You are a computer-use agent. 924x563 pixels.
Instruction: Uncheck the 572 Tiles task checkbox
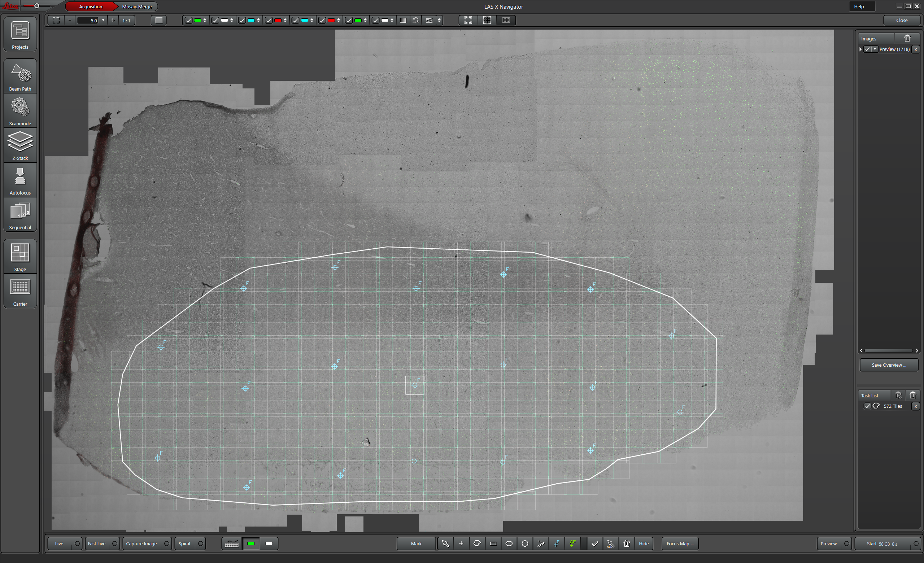867,406
